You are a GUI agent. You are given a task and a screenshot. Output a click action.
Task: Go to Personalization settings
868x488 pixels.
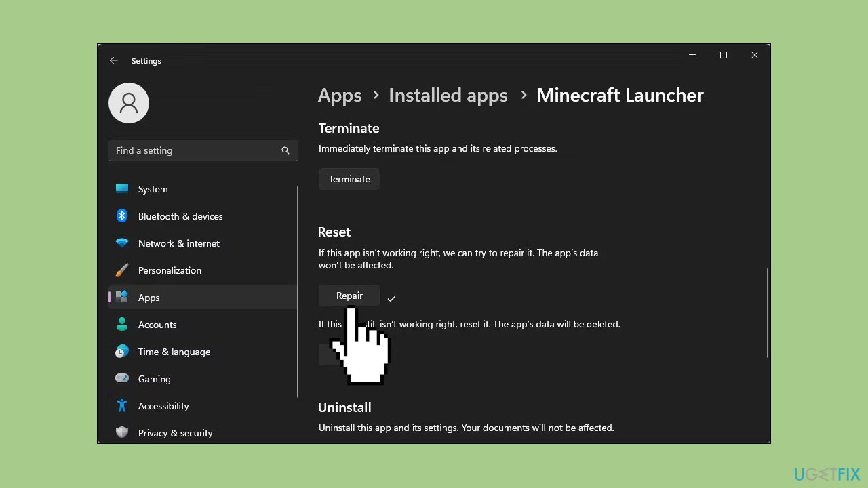coord(170,270)
